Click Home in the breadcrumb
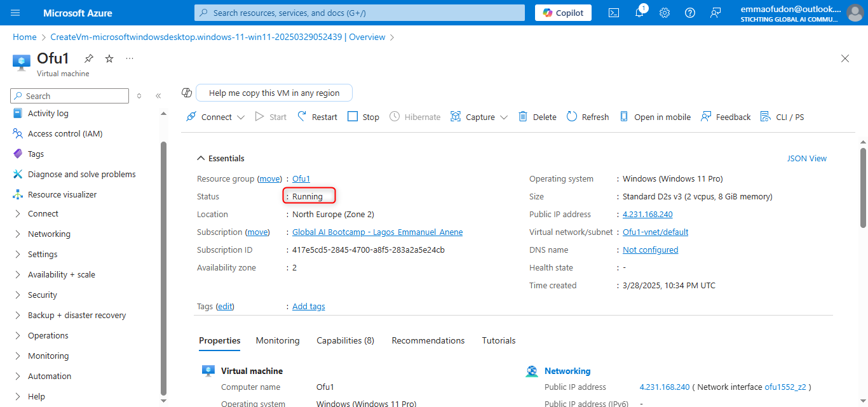 [x=25, y=37]
